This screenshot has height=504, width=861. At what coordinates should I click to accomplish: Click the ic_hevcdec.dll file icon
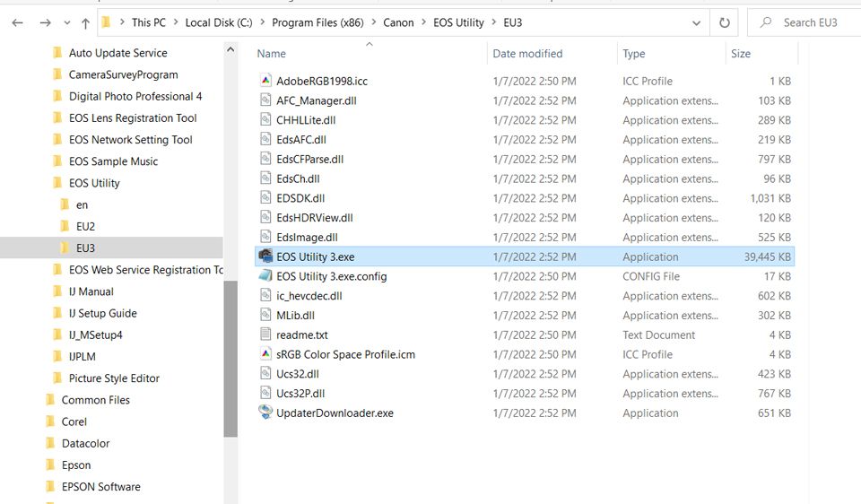pyautogui.click(x=265, y=295)
